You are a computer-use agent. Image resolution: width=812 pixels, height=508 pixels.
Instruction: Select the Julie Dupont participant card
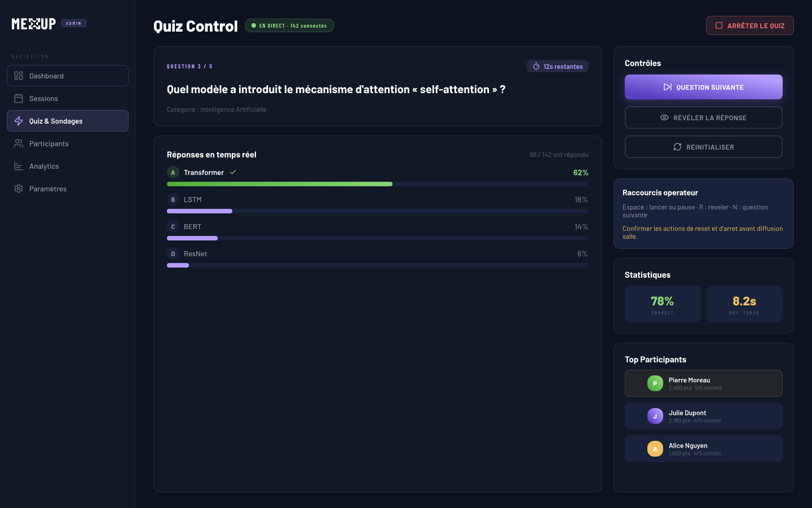click(x=704, y=416)
